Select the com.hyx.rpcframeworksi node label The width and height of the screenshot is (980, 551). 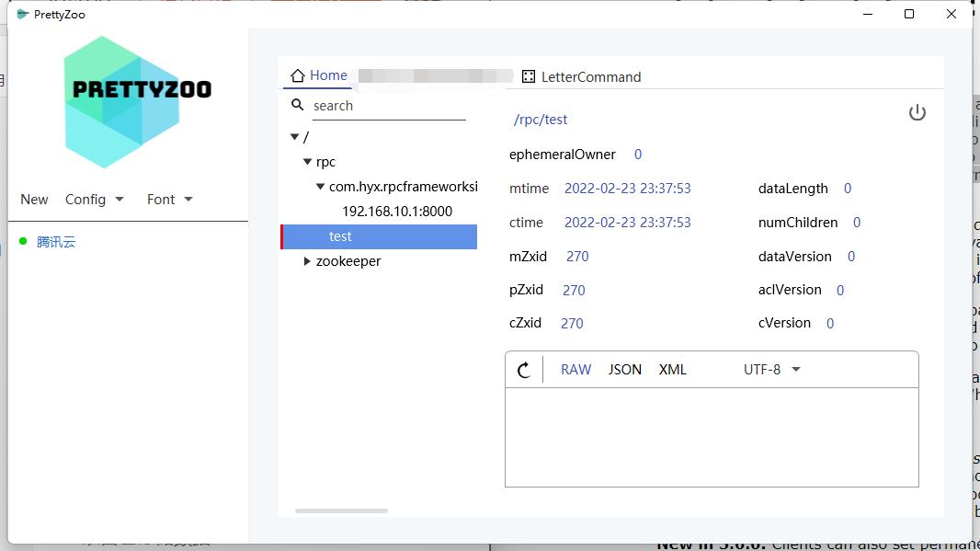pos(404,187)
